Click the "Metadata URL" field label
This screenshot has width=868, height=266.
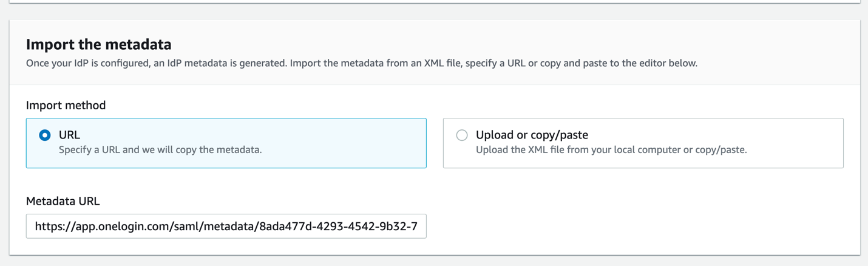pyautogui.click(x=63, y=201)
